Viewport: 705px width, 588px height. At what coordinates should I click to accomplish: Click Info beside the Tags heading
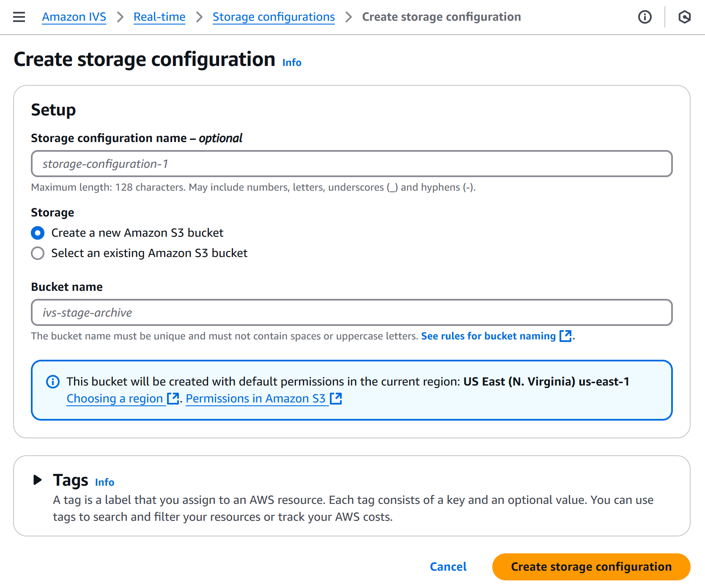pyautogui.click(x=104, y=482)
